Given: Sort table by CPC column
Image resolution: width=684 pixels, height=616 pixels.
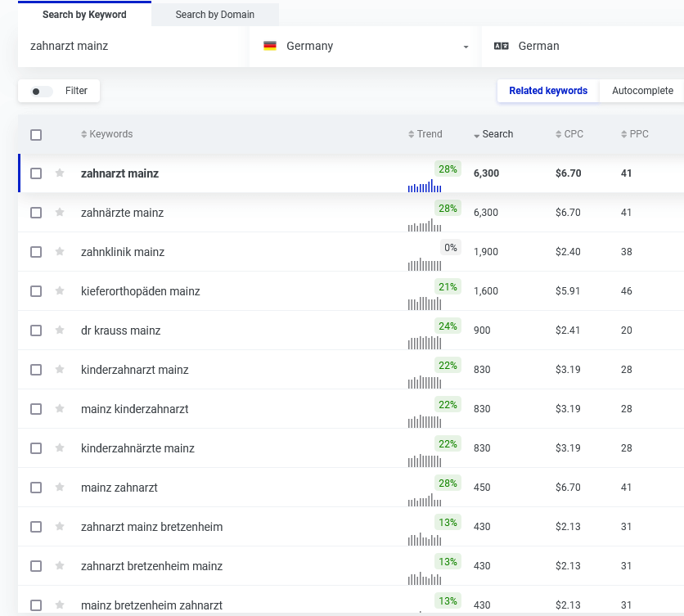Looking at the screenshot, I should 569,134.
